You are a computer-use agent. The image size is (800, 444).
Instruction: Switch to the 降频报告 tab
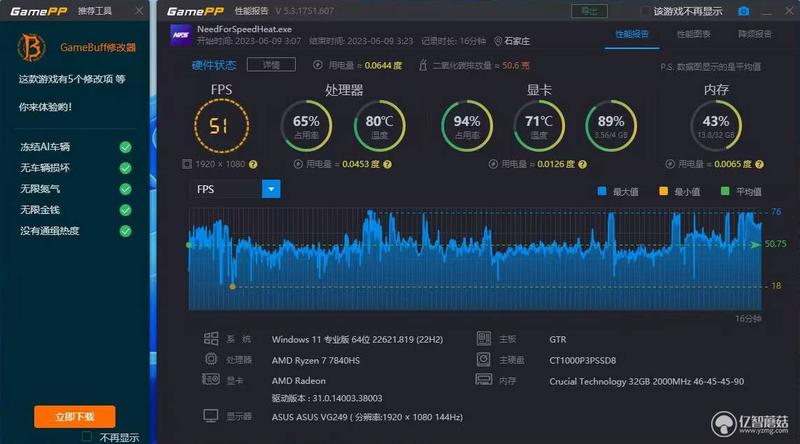click(x=755, y=34)
